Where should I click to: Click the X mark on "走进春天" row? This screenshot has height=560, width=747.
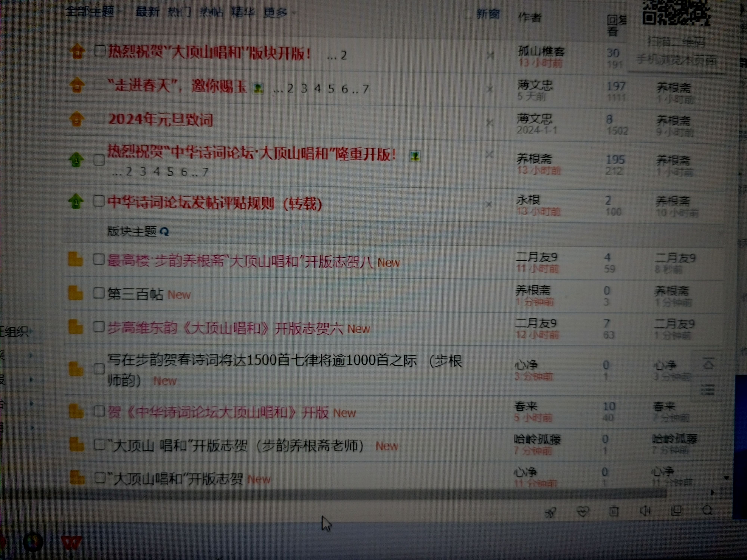(x=490, y=89)
